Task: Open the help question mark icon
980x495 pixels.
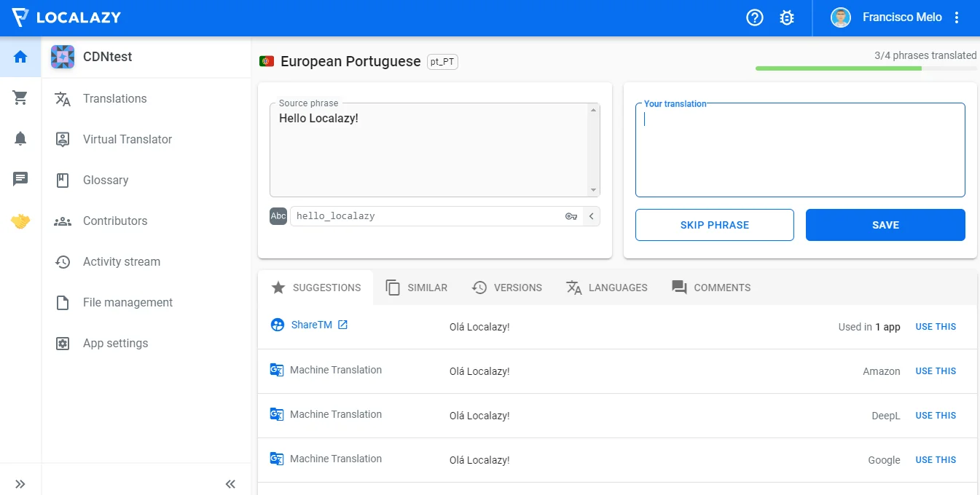Action: (755, 17)
